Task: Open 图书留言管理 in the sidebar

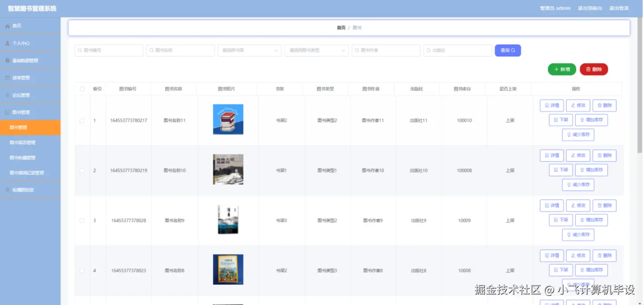Action: (30, 143)
